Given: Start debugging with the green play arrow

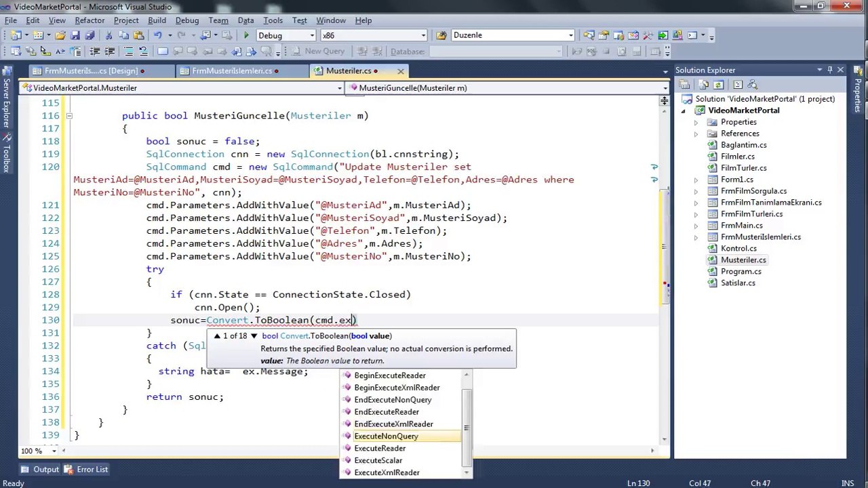Looking at the screenshot, I should click(246, 35).
